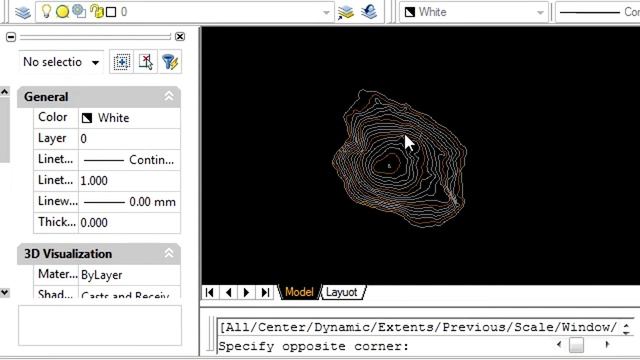Click the Mater... property label
Screen dimensions: 640x360
[x=58, y=274]
